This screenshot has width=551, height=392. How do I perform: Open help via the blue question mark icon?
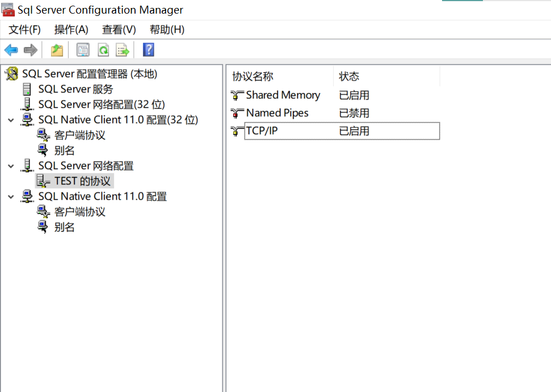point(148,50)
